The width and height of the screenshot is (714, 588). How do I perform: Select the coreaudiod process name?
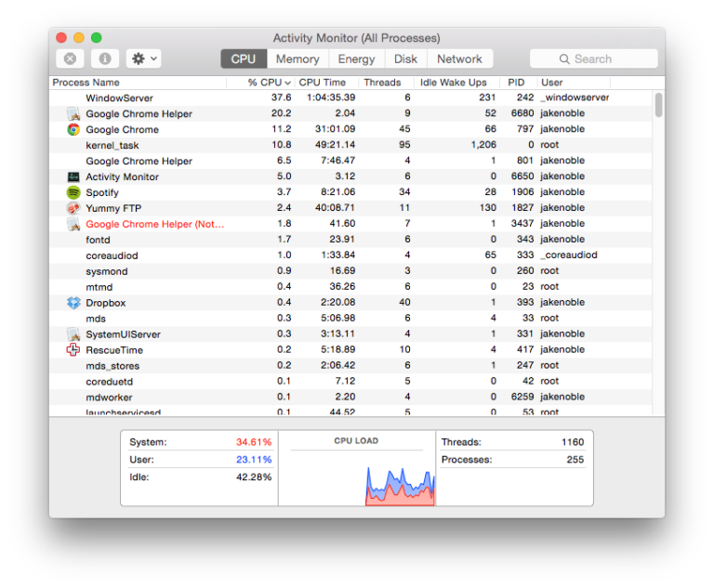click(112, 255)
